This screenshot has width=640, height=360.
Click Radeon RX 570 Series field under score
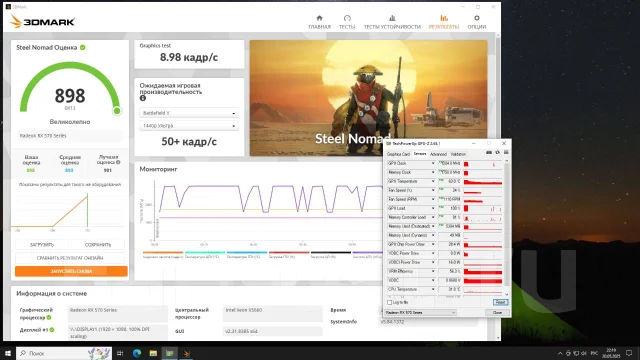[x=70, y=136]
